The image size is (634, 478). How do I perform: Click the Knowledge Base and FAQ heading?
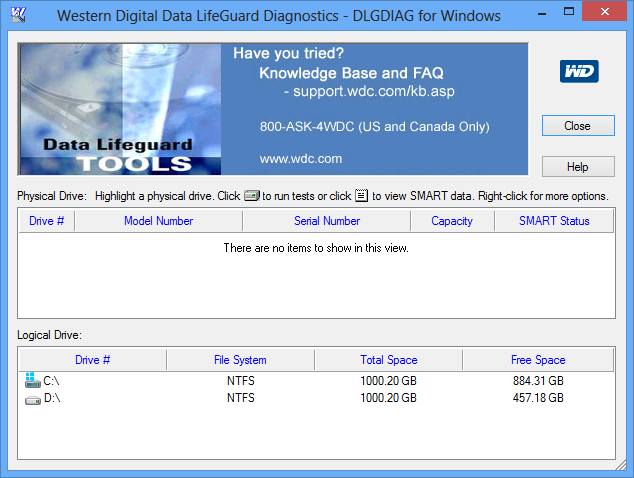point(351,73)
